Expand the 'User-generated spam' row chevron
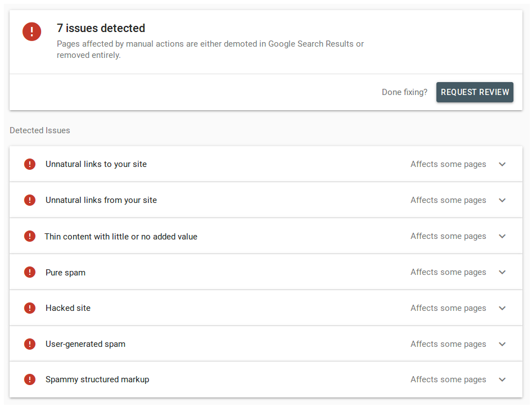Screen dimensions: 532x407 click(x=502, y=344)
